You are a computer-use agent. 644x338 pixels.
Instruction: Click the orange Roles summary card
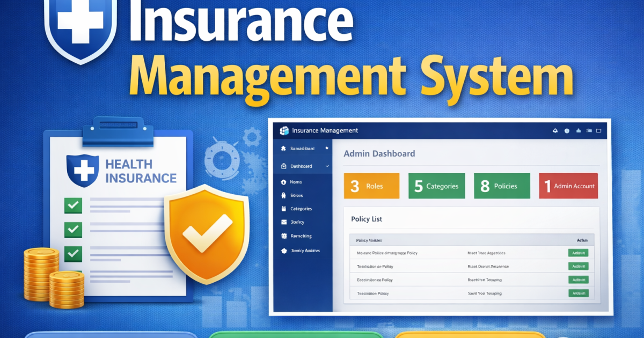click(371, 186)
